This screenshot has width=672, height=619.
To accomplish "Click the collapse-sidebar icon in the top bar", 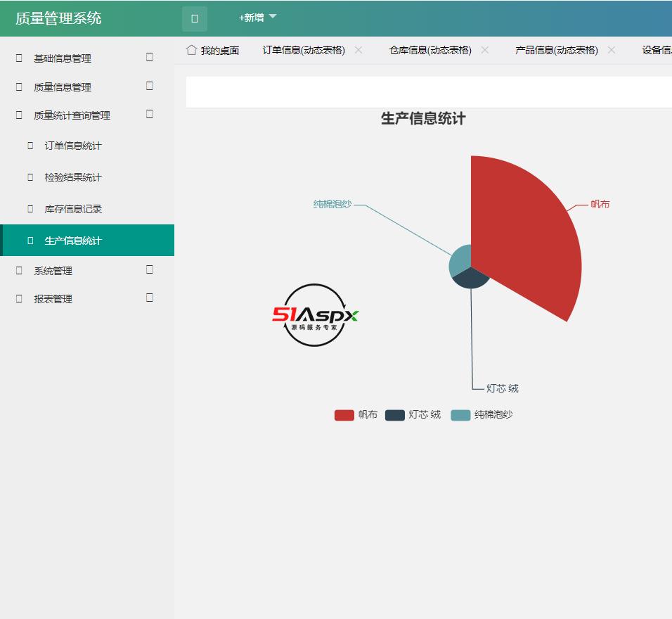I will click(x=194, y=18).
